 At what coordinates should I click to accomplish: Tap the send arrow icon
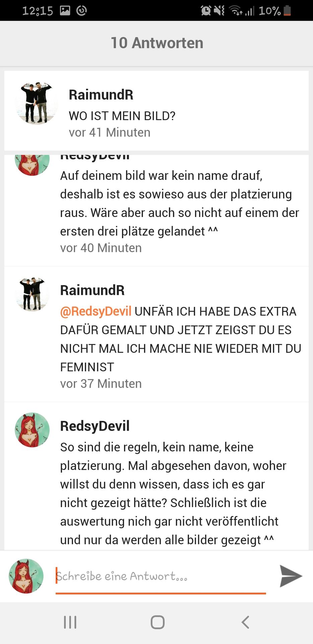(x=291, y=576)
